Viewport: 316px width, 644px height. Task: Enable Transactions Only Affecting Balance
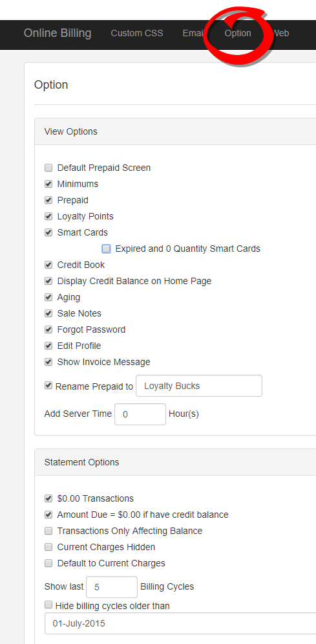tap(48, 531)
